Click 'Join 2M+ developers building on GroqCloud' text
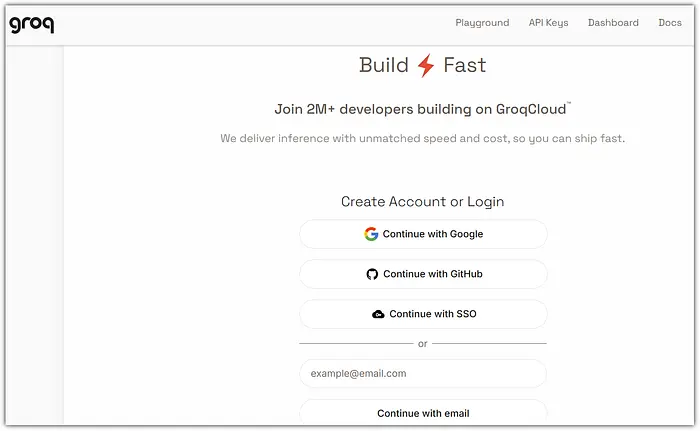Image resolution: width=700 pixels, height=431 pixels. pos(422,109)
